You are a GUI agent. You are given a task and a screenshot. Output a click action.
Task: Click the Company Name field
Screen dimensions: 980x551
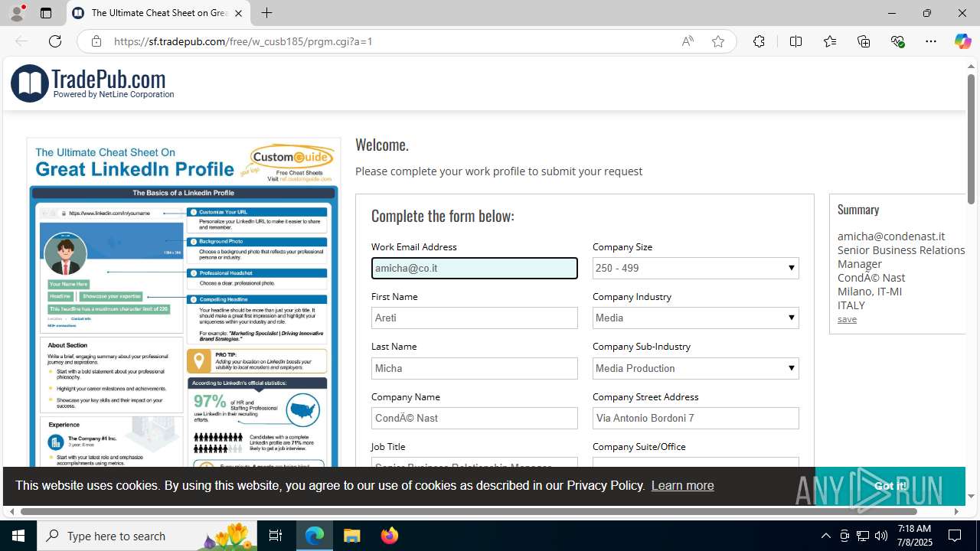[475, 418]
